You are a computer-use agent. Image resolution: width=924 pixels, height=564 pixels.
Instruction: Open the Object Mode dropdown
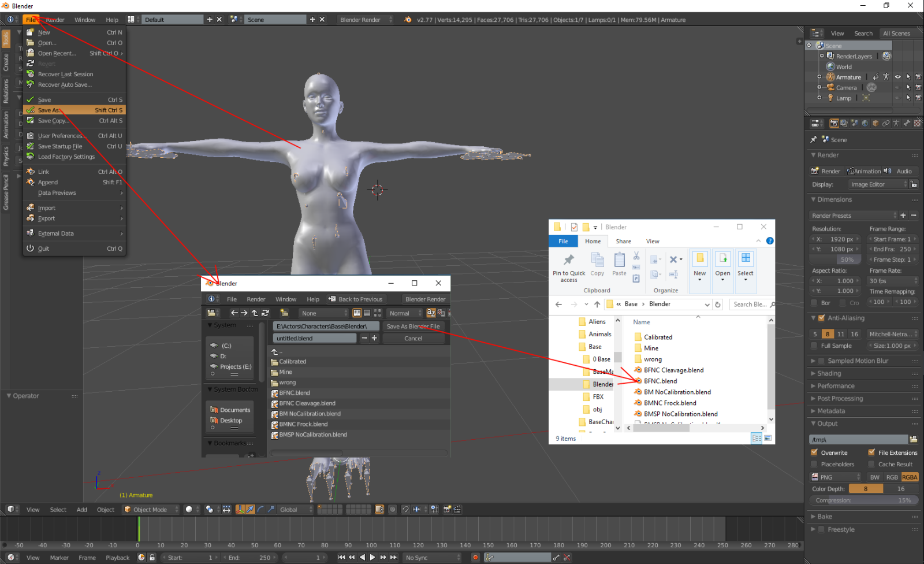coord(151,509)
